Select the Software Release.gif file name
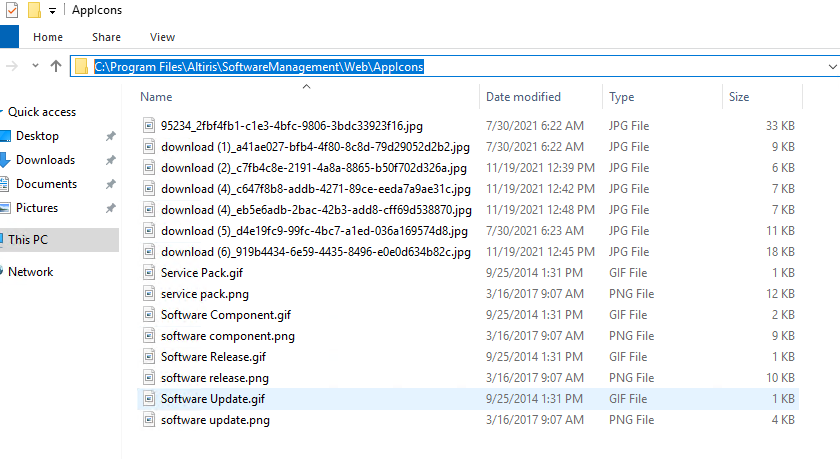The height and width of the screenshot is (459, 840). (213, 357)
